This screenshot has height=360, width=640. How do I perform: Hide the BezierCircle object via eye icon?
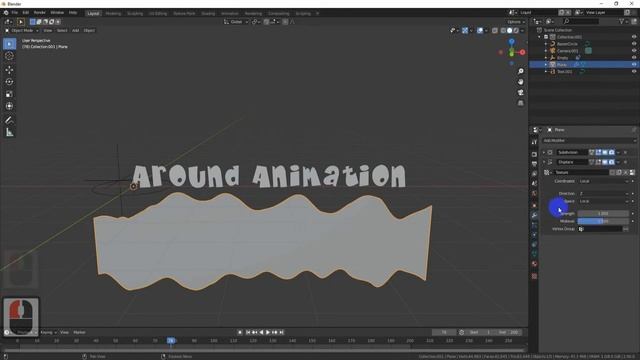click(634, 44)
